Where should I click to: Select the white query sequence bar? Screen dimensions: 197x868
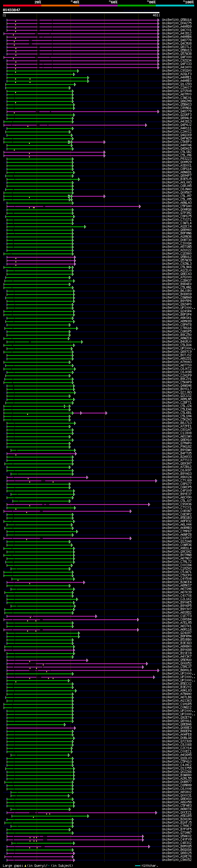[81, 13]
